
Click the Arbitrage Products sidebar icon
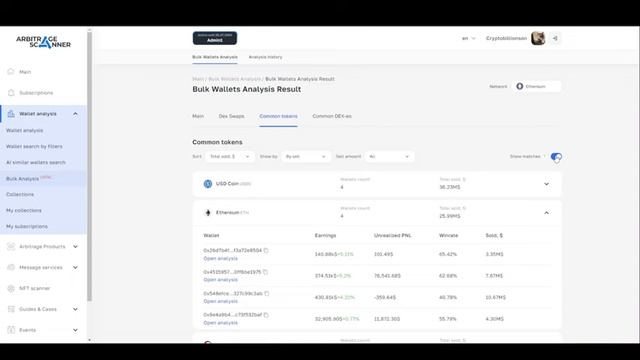[x=11, y=247]
